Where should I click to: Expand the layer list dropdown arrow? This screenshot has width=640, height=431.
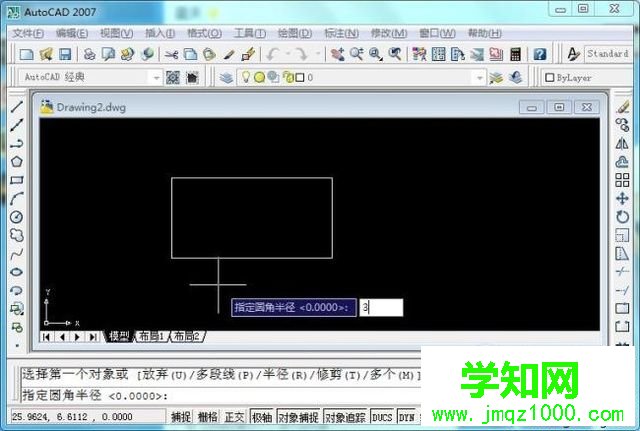point(480,77)
